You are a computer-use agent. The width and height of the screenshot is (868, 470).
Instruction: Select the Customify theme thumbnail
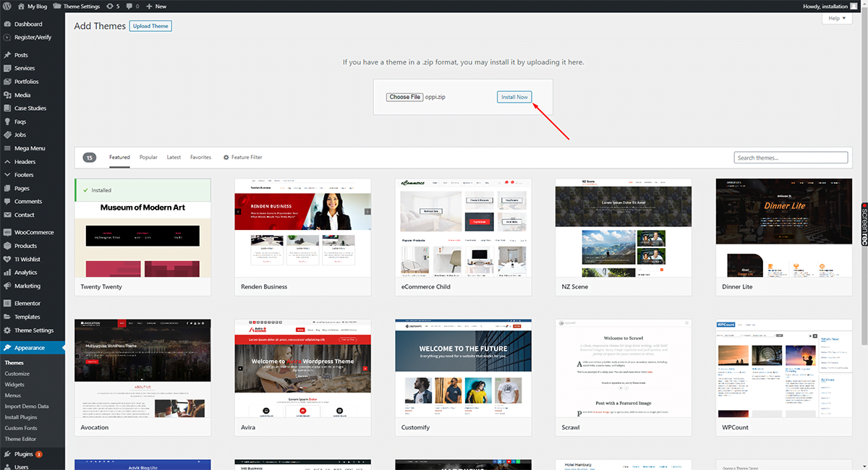point(463,368)
